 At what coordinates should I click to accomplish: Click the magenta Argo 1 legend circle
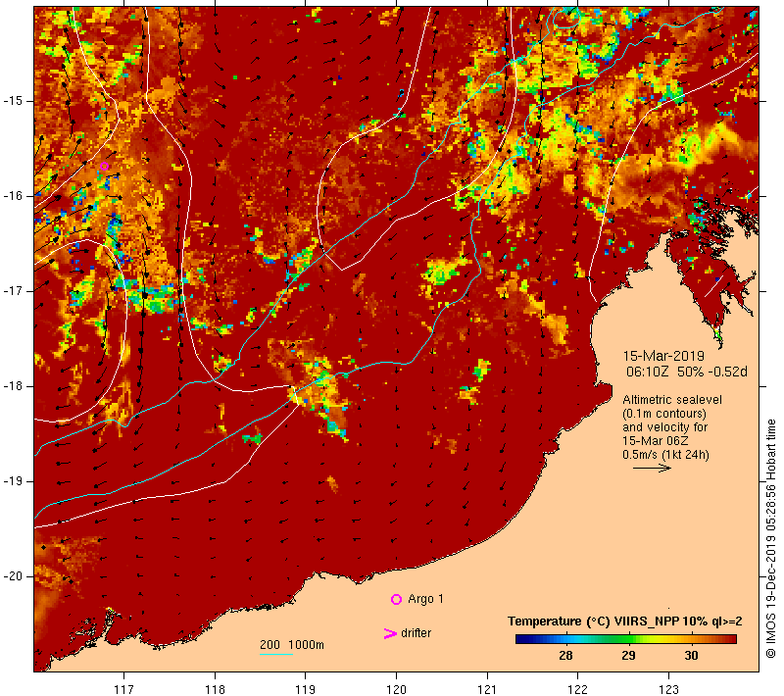[x=396, y=599]
